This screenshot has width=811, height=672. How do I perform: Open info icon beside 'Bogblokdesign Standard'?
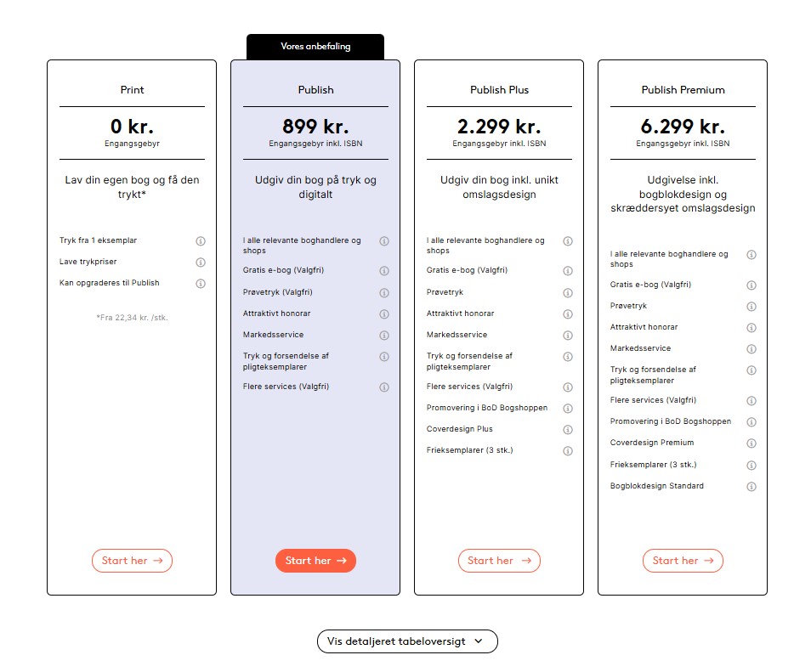point(751,487)
